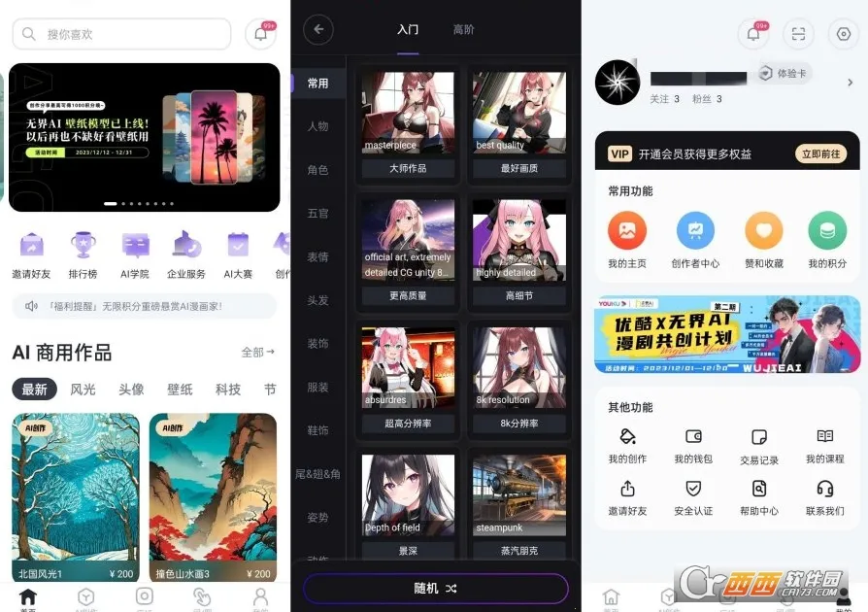Viewport: 868px width, 612px height.
Task: Open the settings gear icon
Action: tap(843, 34)
